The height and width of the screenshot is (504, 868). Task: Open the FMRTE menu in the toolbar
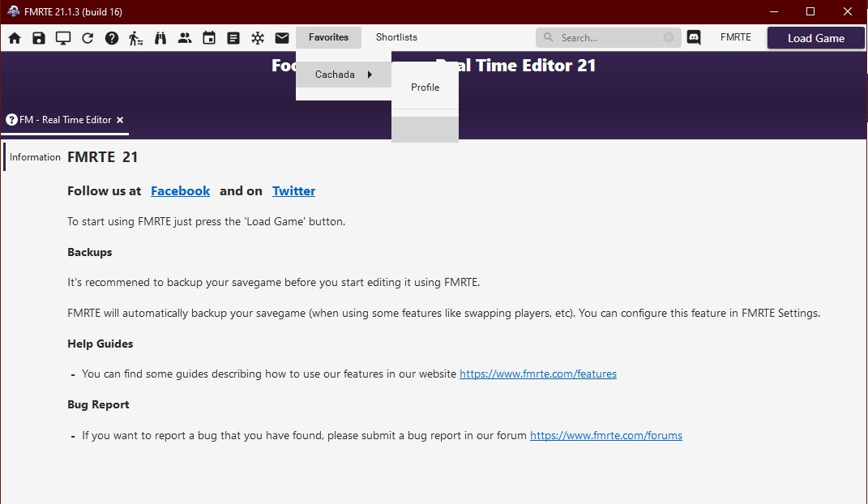(x=736, y=37)
